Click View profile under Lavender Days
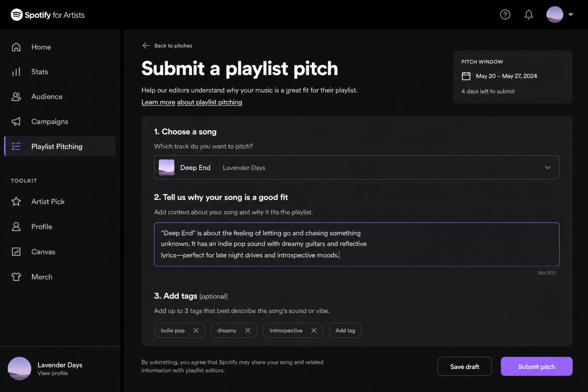This screenshot has height=392, width=588. click(x=52, y=373)
